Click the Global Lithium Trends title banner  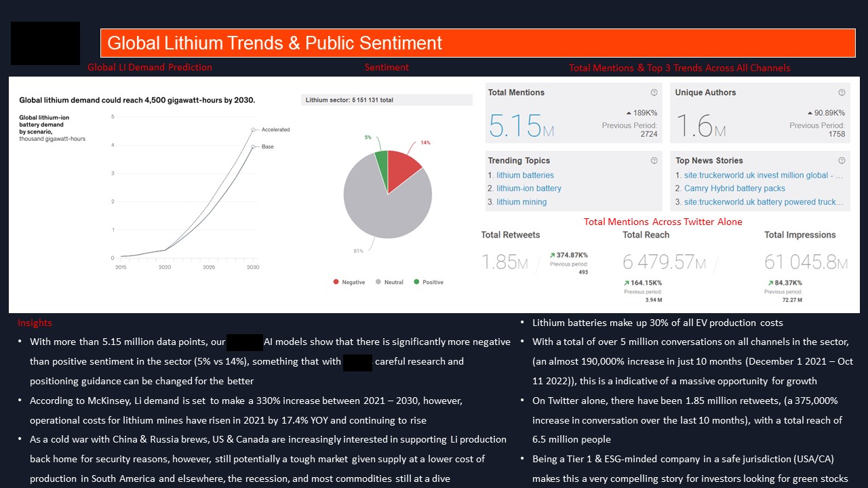477,43
